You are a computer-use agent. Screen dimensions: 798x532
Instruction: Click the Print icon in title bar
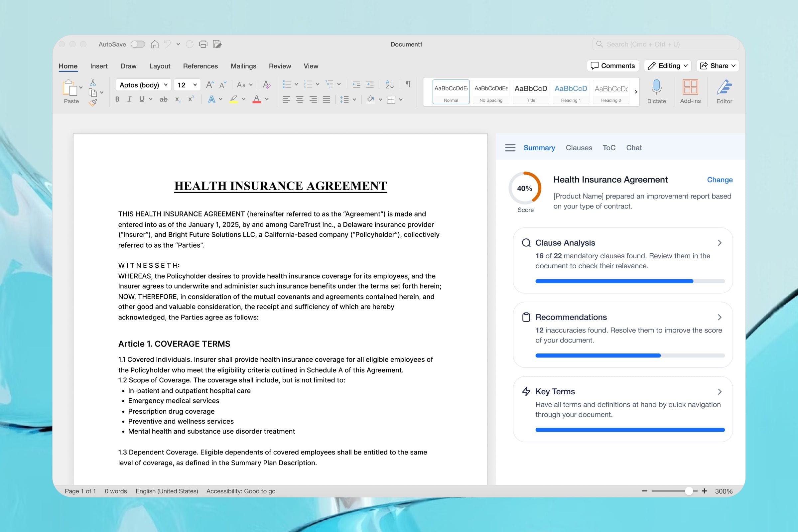[x=203, y=44]
